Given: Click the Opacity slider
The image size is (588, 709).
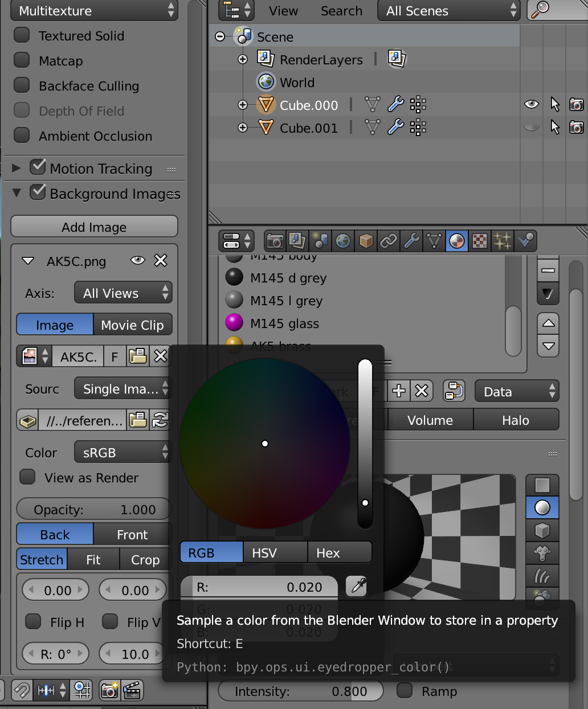Looking at the screenshot, I should click(94, 509).
